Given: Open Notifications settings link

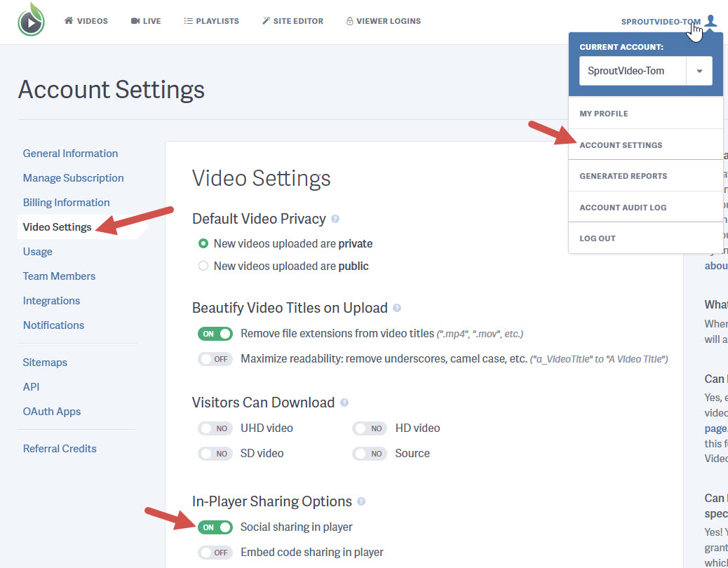Looking at the screenshot, I should [x=54, y=325].
